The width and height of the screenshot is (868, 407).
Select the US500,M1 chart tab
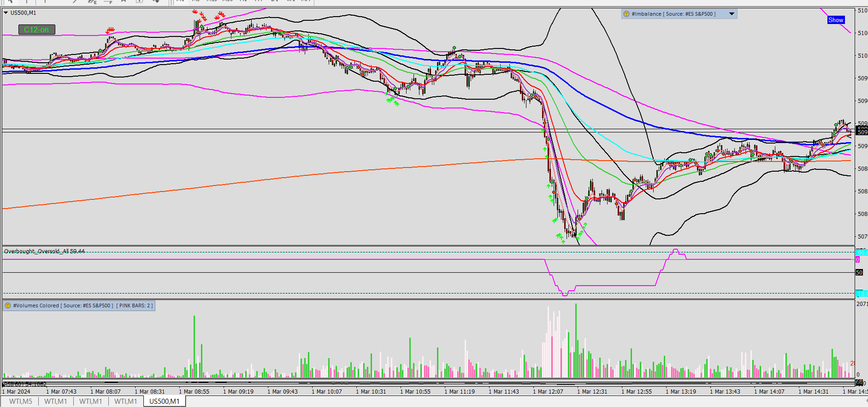coord(165,401)
